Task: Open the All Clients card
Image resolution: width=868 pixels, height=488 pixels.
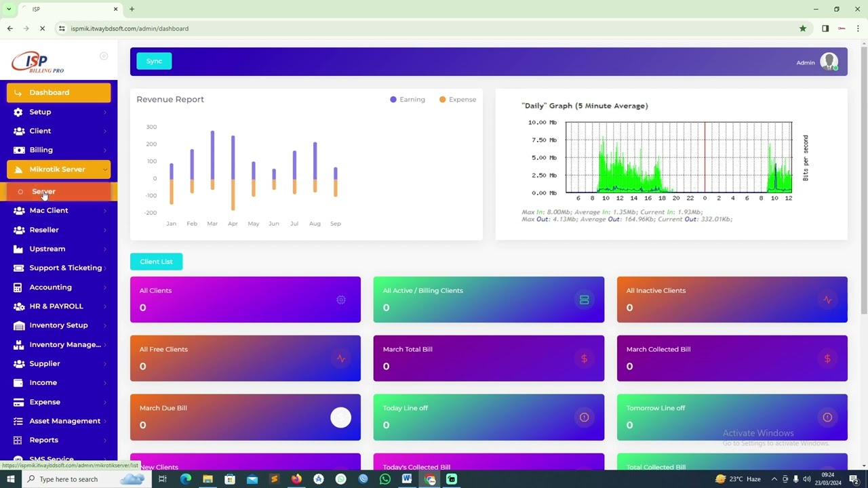Action: coord(245,300)
